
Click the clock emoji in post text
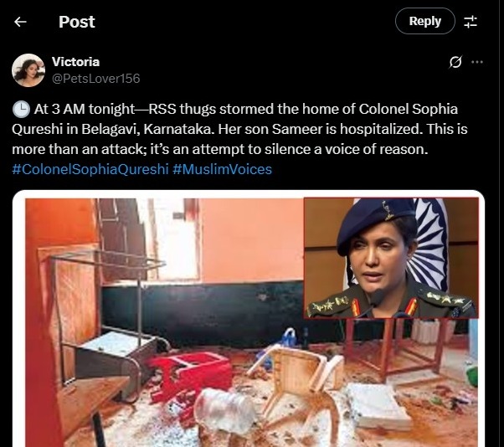[x=21, y=110]
